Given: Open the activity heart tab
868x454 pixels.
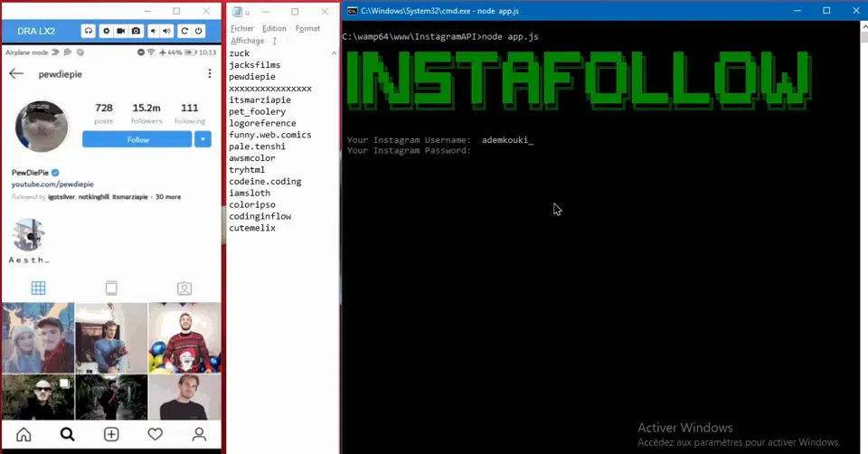Looking at the screenshot, I should [155, 435].
